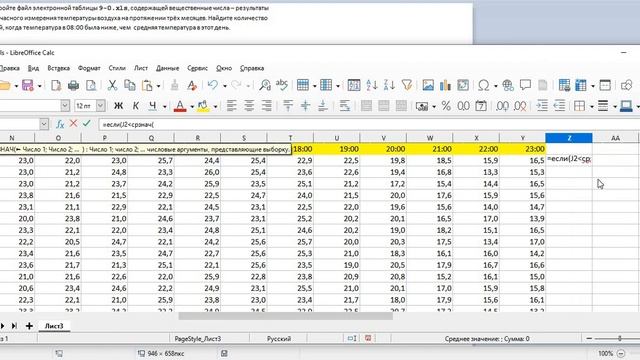Print the spreadsheet
This screenshot has height=360, width=640.
(x=73, y=85)
